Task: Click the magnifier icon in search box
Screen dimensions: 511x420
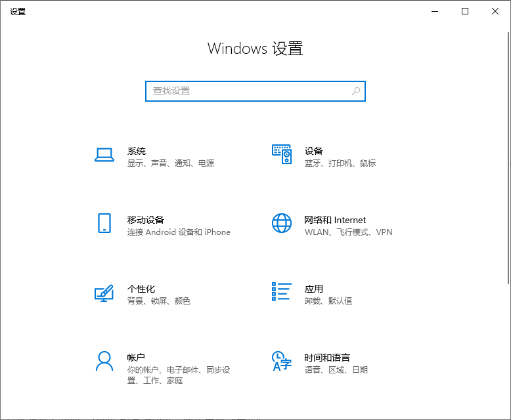Action: click(356, 91)
